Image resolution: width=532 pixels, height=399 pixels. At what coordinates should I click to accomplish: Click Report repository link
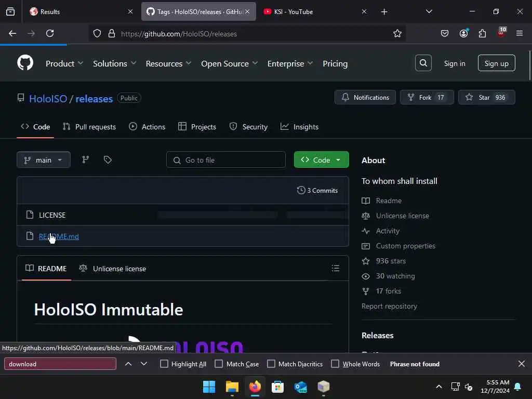pyautogui.click(x=389, y=306)
